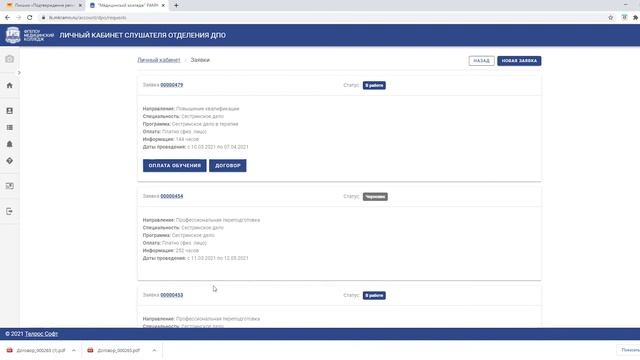
Task: Open the diamond-shaped icon in sidebar
Action: coord(9,161)
